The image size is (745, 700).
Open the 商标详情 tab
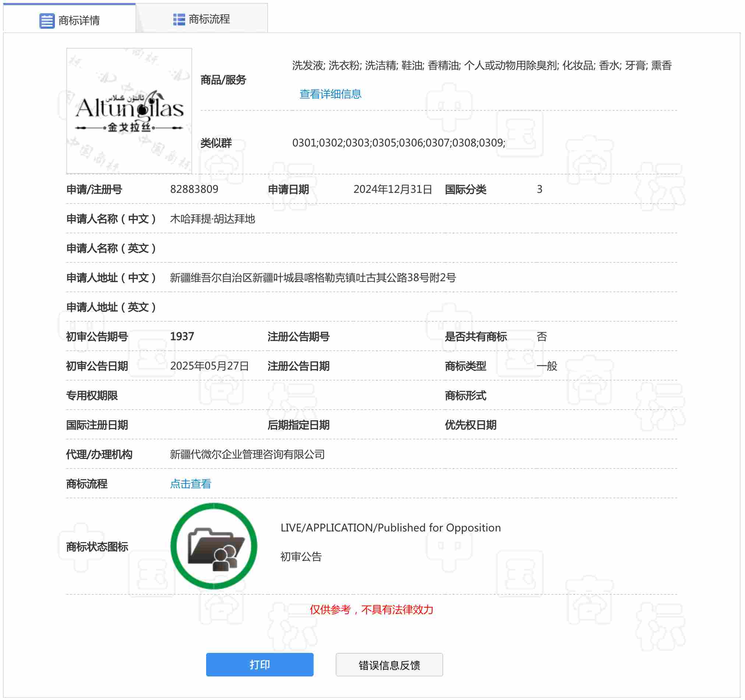click(79, 21)
